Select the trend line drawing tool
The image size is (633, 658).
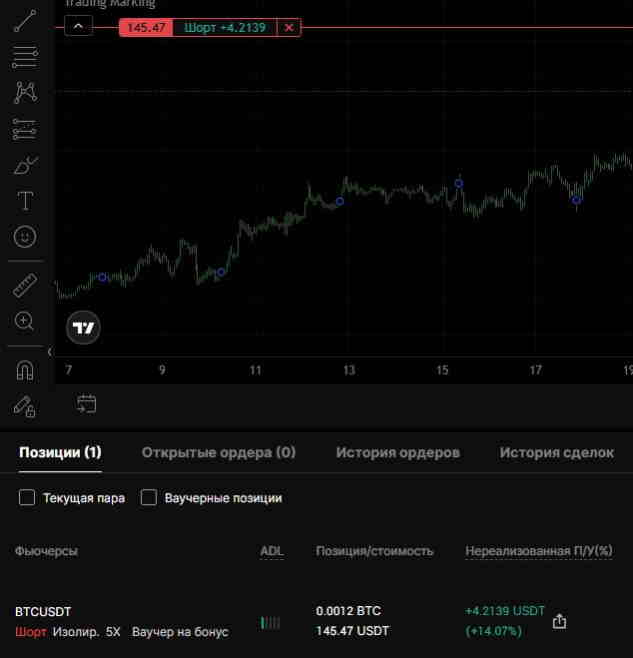click(x=25, y=20)
